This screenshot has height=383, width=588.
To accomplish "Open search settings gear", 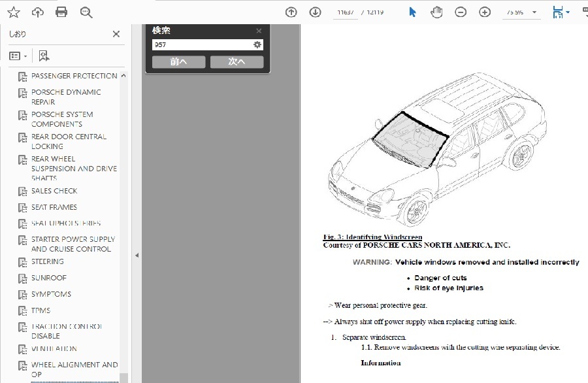I will click(x=257, y=44).
